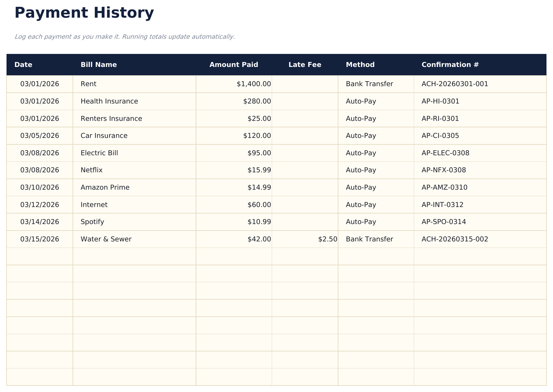This screenshot has width=553, height=392.
Task: Click the Method column header
Action: 360,64
